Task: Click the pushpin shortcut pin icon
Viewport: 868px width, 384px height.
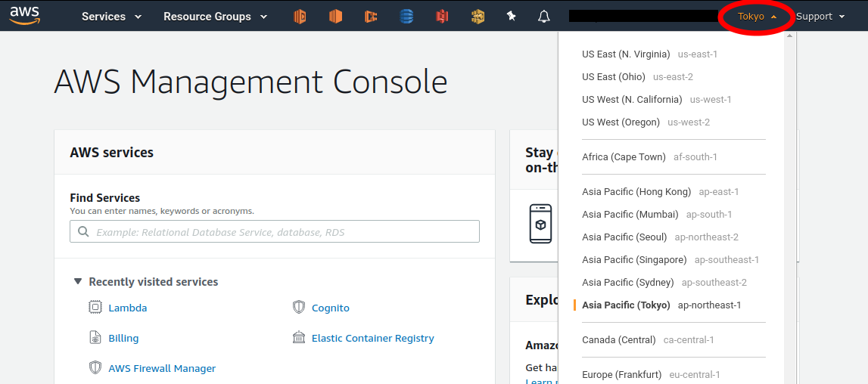Action: pos(512,17)
